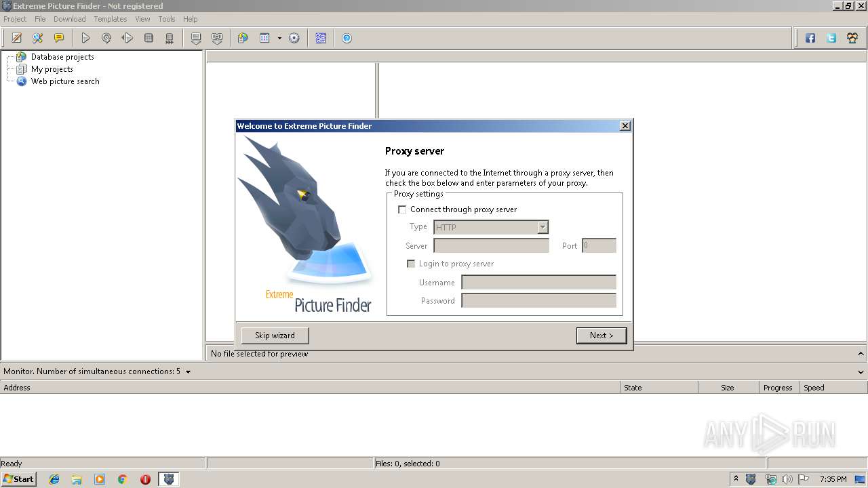Toggle Login to proxy server checkbox

411,264
